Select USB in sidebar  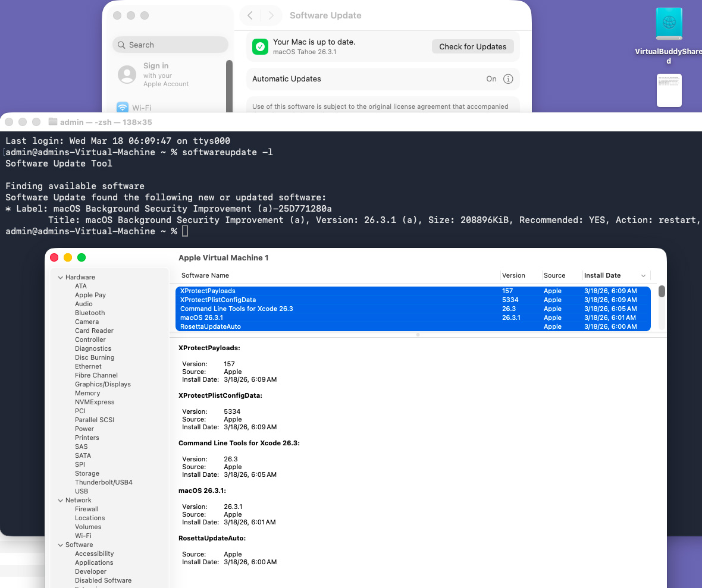point(82,491)
